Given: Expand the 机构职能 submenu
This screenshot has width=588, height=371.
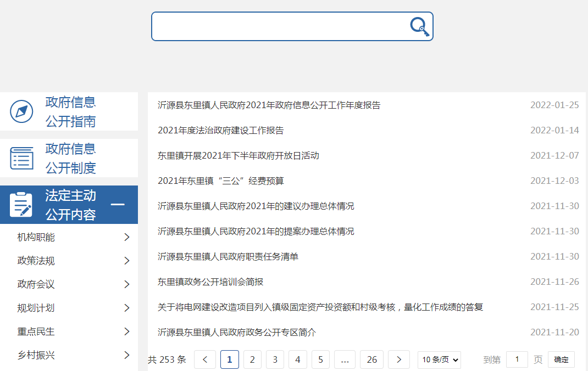Looking at the screenshot, I should pos(127,237).
